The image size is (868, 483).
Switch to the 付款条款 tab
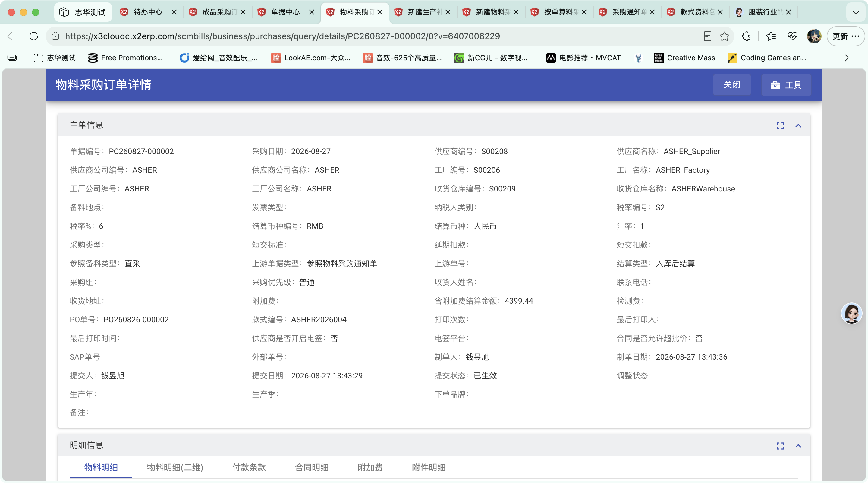[x=249, y=467]
